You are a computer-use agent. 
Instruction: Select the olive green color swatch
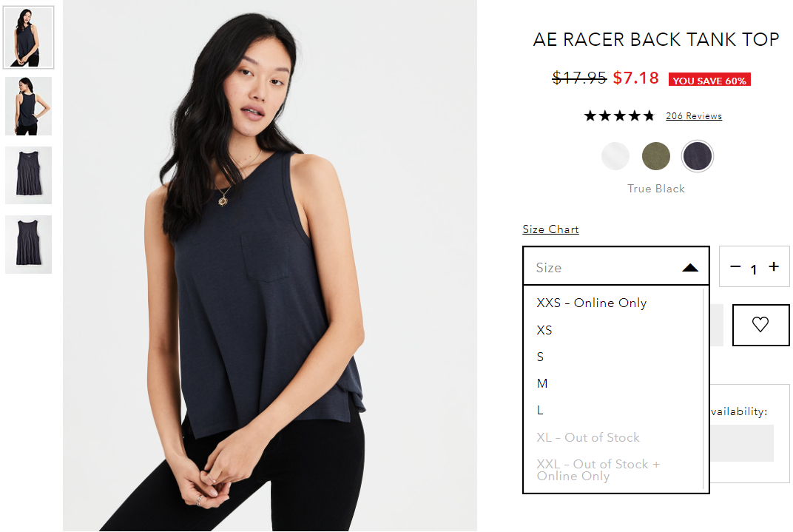(655, 156)
